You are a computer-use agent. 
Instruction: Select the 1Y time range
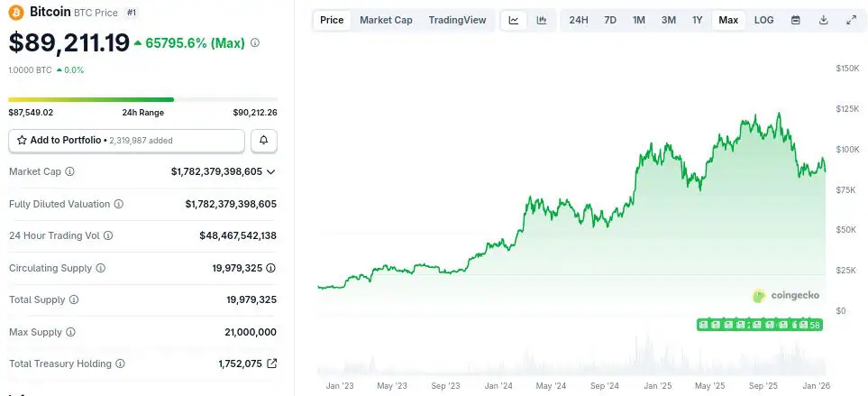pyautogui.click(x=697, y=20)
